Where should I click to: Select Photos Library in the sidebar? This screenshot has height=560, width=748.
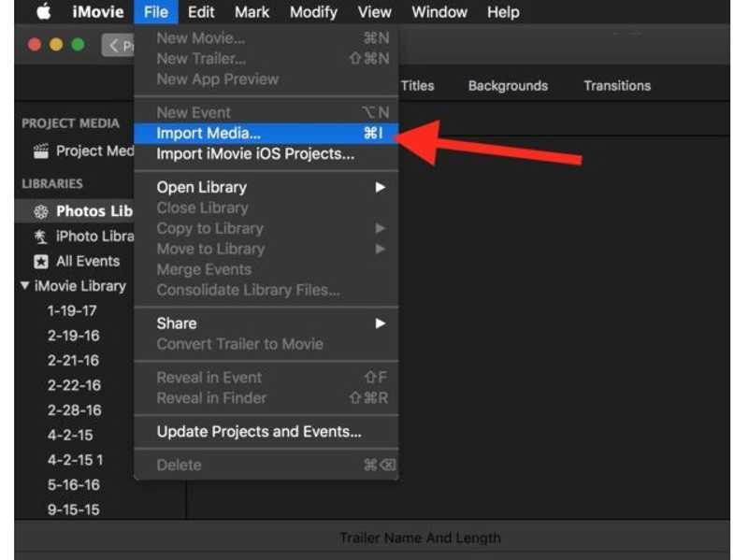[77, 211]
